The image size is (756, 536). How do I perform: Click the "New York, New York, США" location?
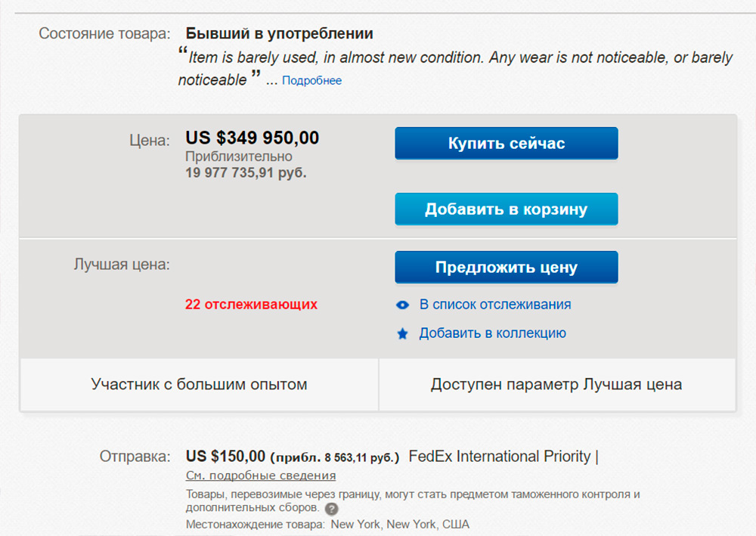(x=400, y=525)
